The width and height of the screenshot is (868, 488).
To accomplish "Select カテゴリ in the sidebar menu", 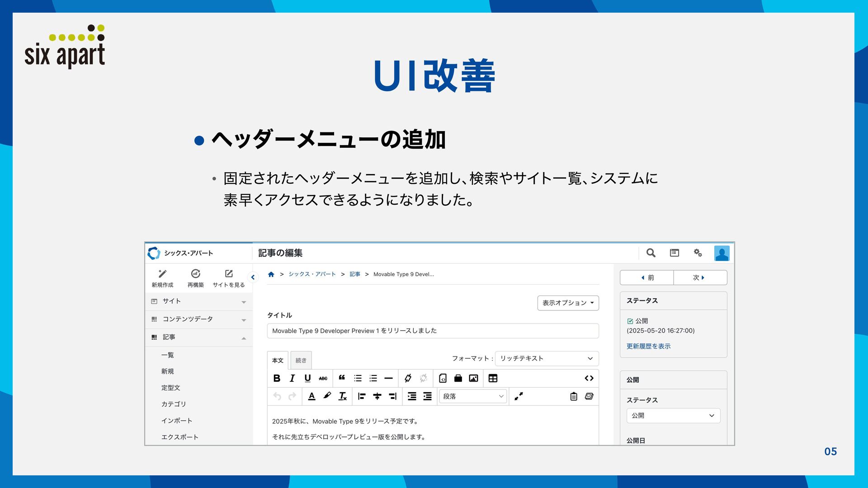I will coord(174,404).
